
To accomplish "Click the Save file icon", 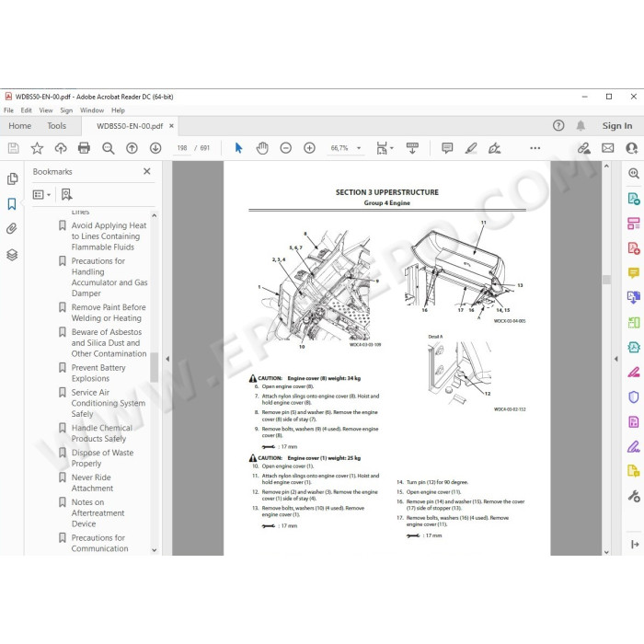I will [x=13, y=148].
